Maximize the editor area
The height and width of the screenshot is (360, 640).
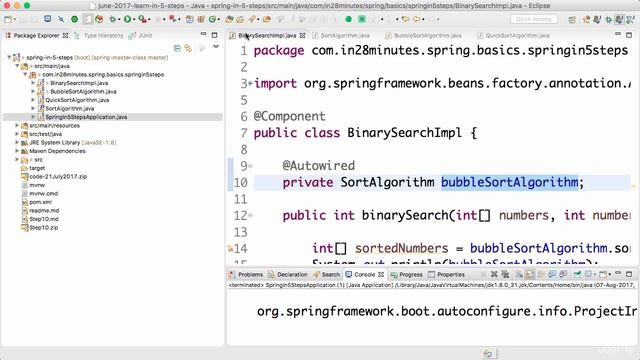pos(629,36)
